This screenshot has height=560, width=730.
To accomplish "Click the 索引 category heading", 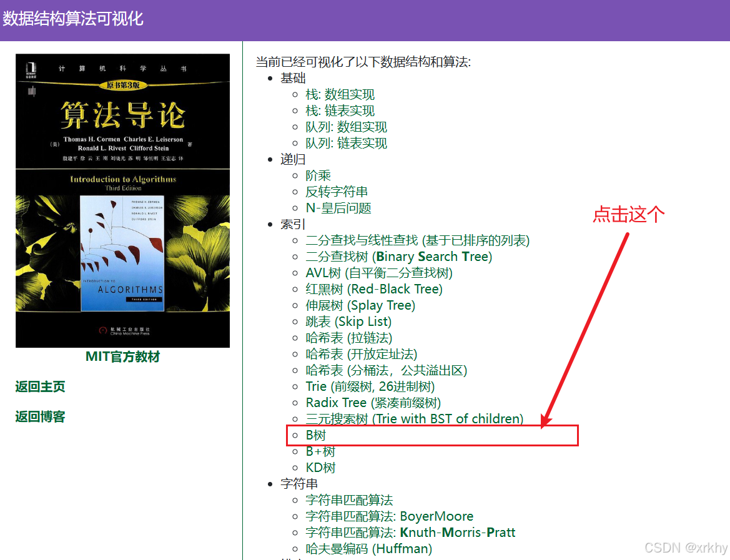I will pos(293,224).
